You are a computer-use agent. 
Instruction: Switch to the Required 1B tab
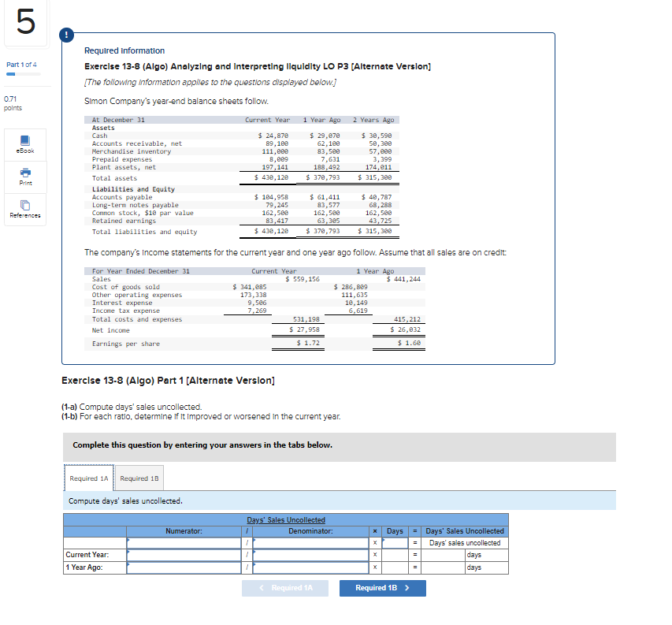pyautogui.click(x=139, y=478)
